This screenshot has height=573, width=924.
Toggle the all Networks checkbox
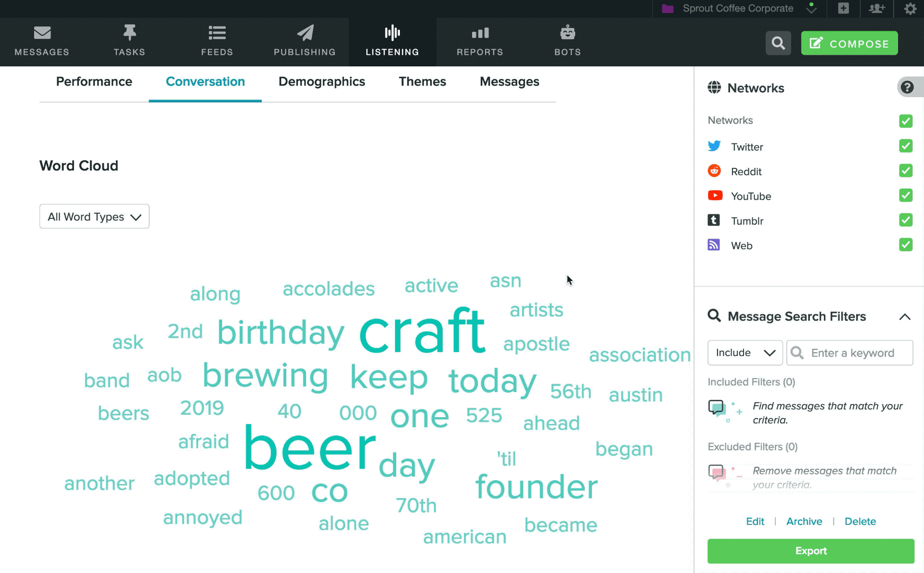coord(906,121)
